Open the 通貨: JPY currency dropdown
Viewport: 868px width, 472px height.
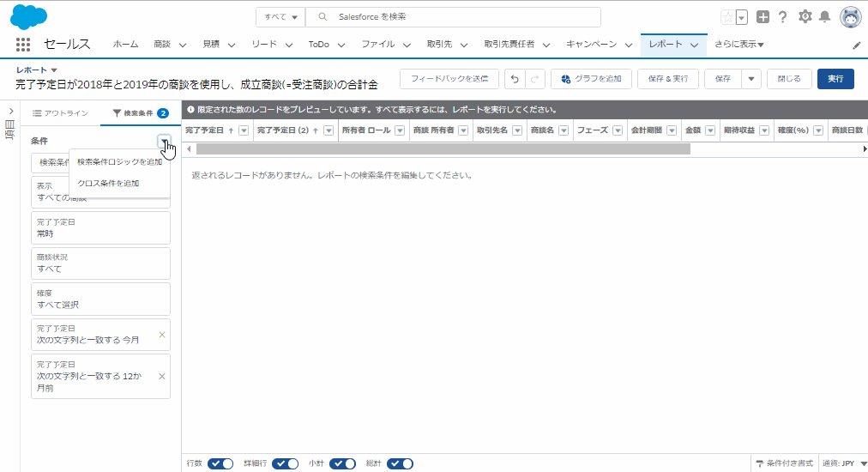(844, 463)
